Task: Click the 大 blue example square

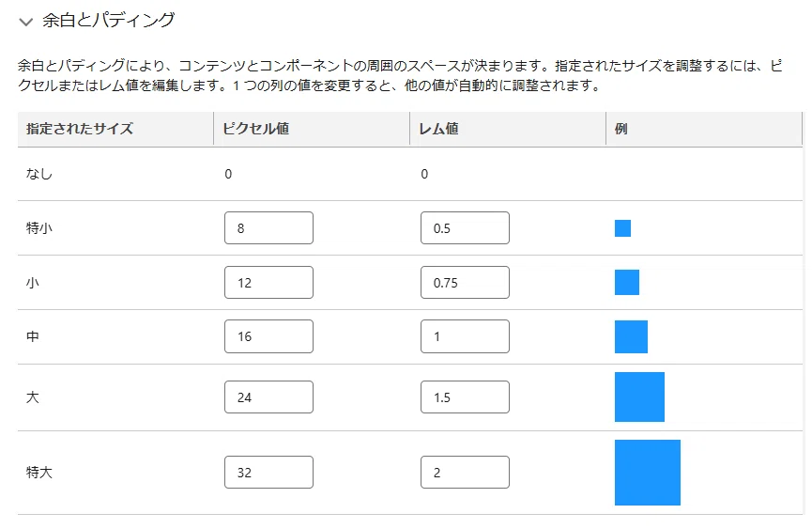Action: (x=639, y=397)
